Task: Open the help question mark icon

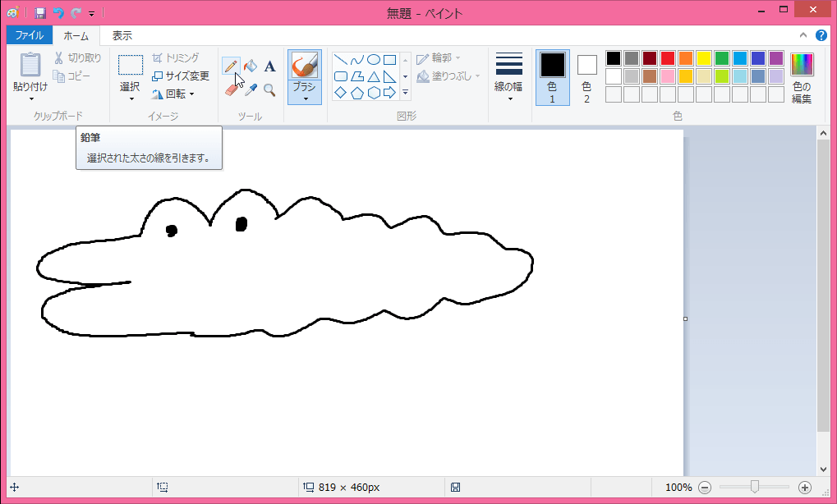Action: click(821, 35)
